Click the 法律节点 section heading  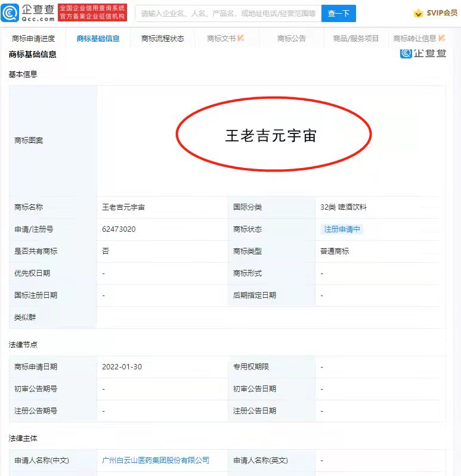[x=23, y=344]
